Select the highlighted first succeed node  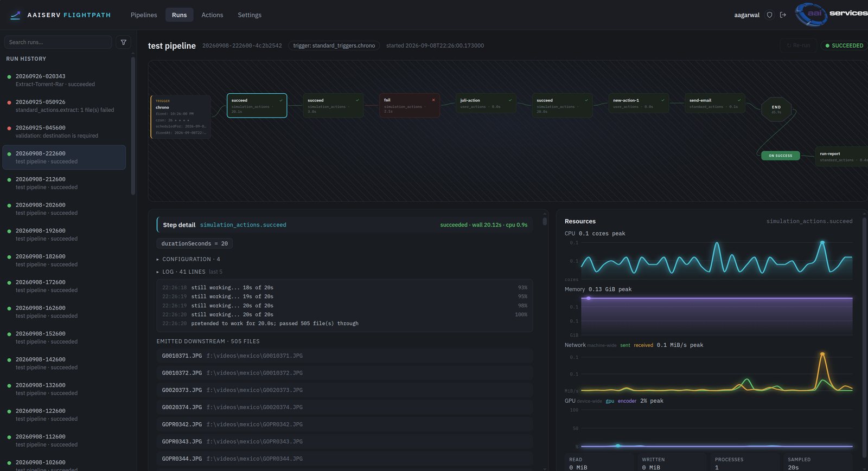coord(257,105)
